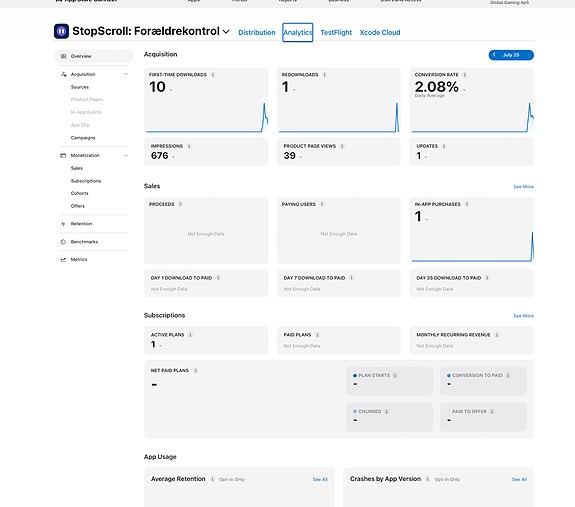The image size is (575, 507).
Task: Open App Clip in sidebar
Action: (x=80, y=125)
